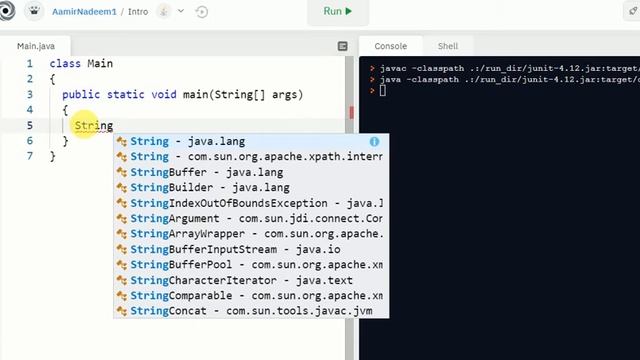Click line number 5 in gutter
Screen dimensions: 640x360
[30, 126]
